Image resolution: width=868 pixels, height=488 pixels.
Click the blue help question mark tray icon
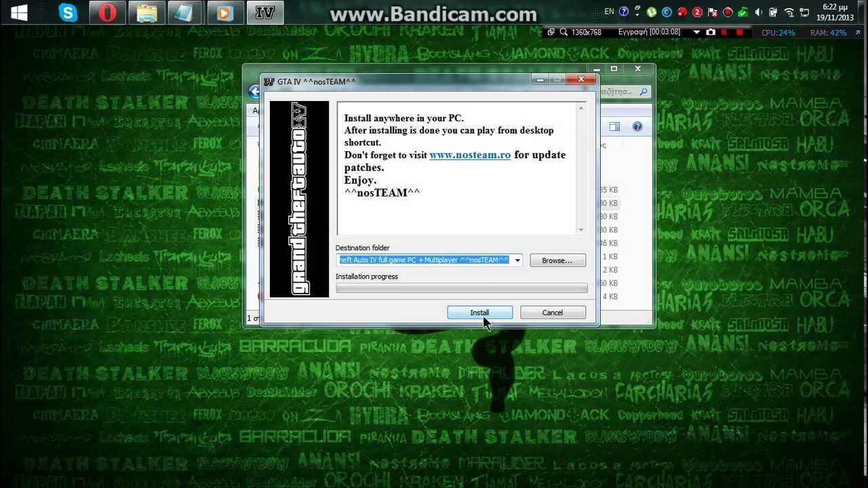pos(624,12)
